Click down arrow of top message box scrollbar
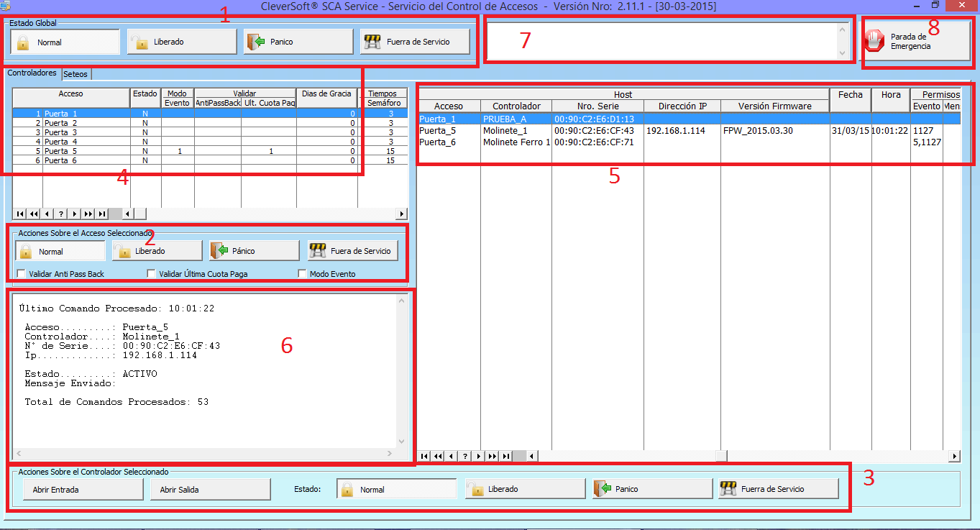The image size is (980, 530). click(x=842, y=53)
